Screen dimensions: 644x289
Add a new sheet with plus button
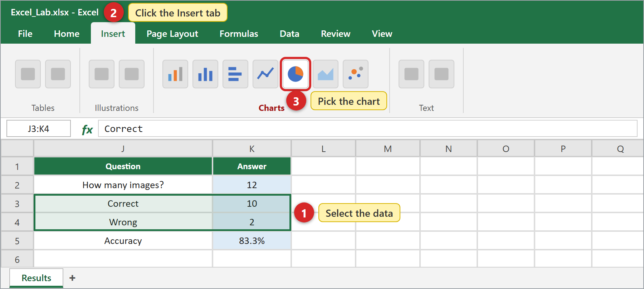tap(72, 278)
